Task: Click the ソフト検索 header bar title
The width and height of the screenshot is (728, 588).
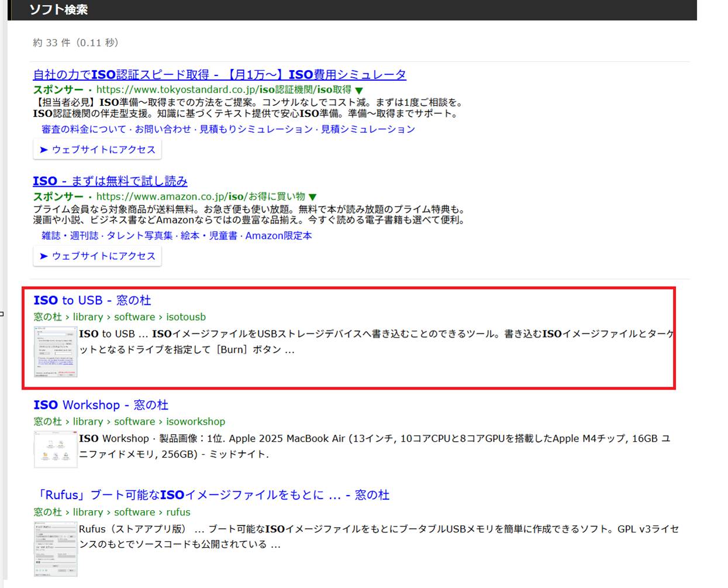Action: (x=58, y=10)
